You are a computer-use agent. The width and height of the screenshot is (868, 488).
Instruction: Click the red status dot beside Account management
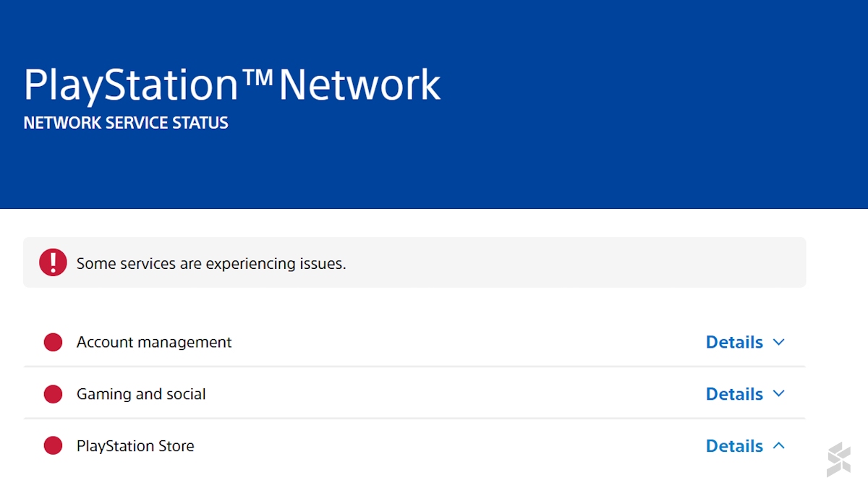coord(53,342)
